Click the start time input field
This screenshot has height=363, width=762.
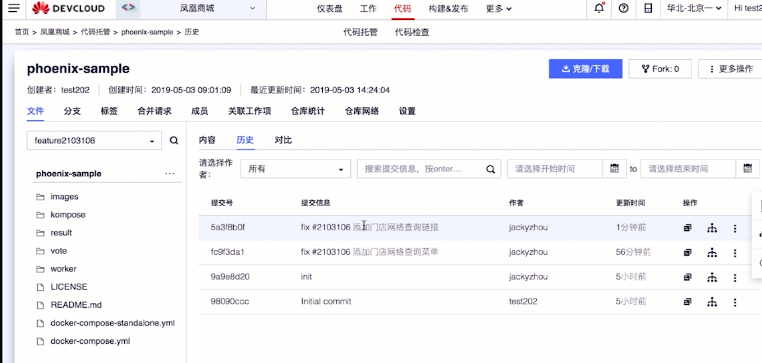point(554,169)
